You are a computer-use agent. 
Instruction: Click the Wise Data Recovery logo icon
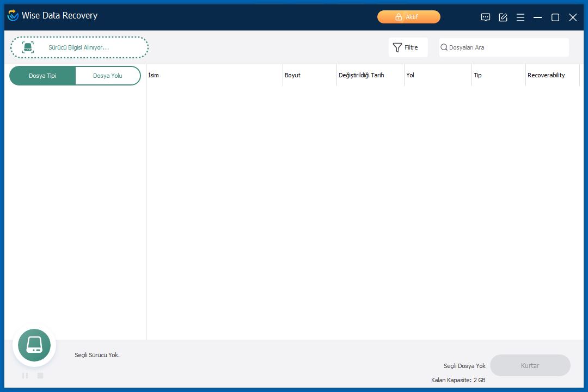click(x=13, y=15)
